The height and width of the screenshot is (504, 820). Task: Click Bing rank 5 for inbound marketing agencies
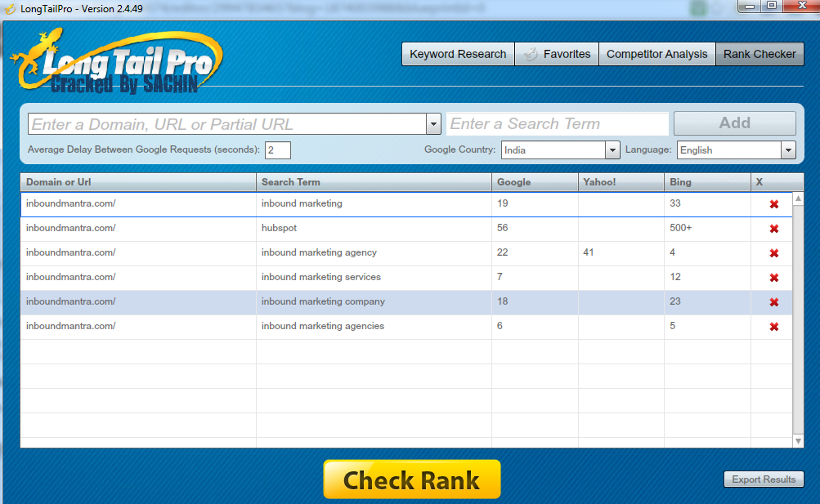point(673,327)
